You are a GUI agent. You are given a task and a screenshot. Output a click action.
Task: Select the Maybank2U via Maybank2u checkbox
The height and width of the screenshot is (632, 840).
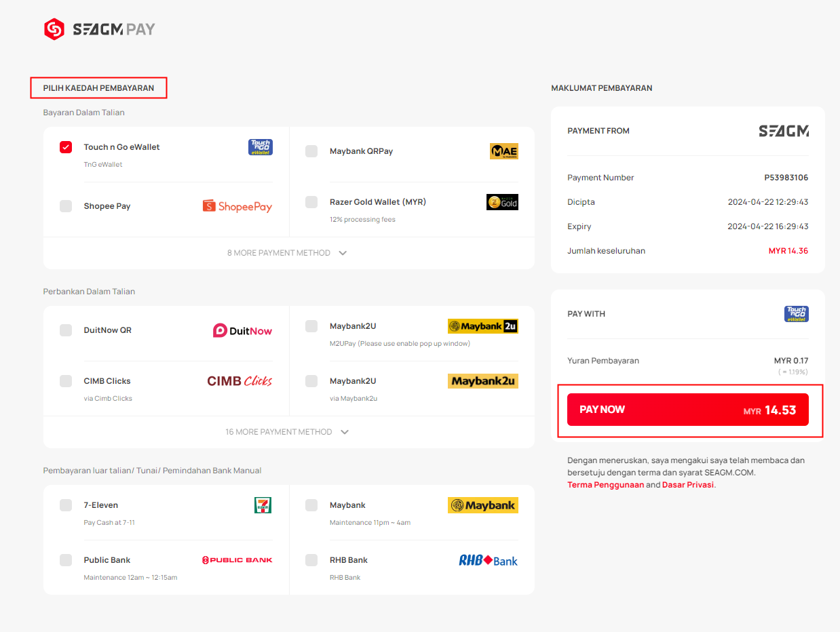[x=311, y=381]
